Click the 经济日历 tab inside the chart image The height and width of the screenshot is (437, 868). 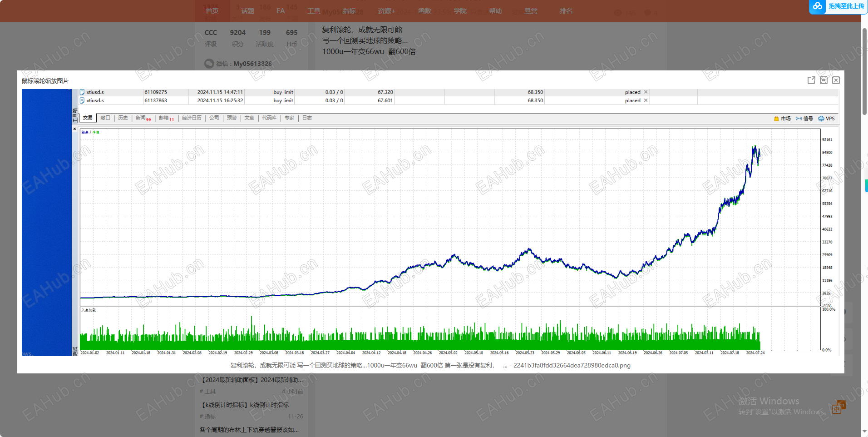click(x=192, y=118)
